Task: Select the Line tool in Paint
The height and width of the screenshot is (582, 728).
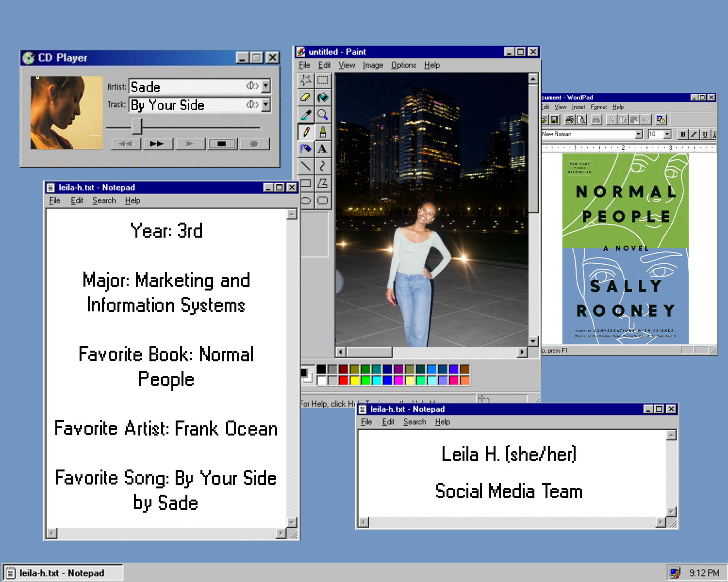Action: [x=306, y=166]
